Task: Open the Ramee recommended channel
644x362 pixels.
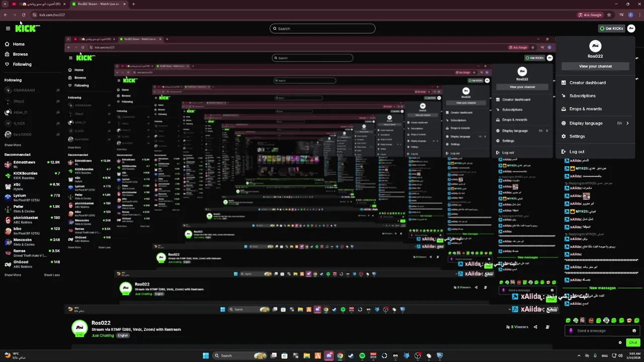Action: pyautogui.click(x=32, y=252)
